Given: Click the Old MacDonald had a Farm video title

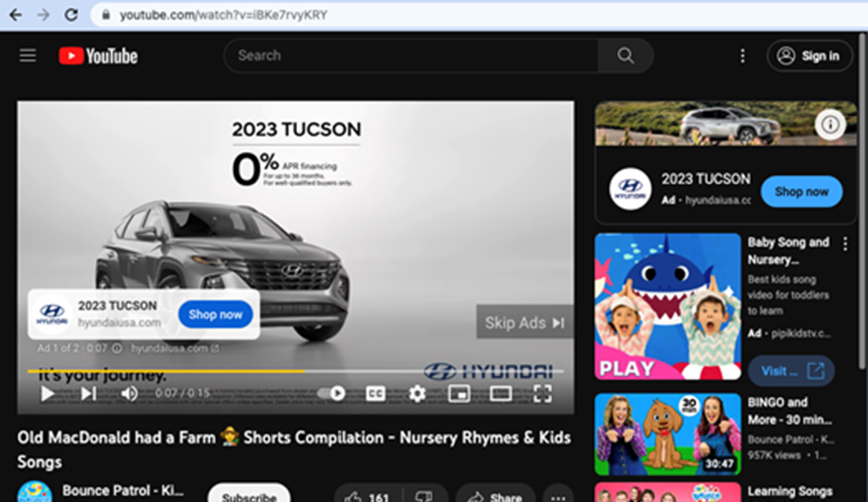Looking at the screenshot, I should click(x=294, y=450).
